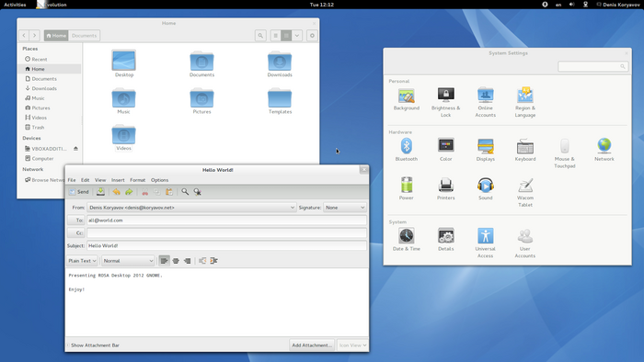Open the From account dropdown

(191, 208)
